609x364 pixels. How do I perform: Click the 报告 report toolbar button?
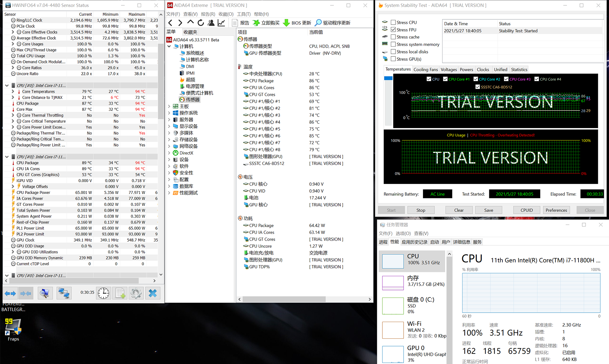(241, 23)
